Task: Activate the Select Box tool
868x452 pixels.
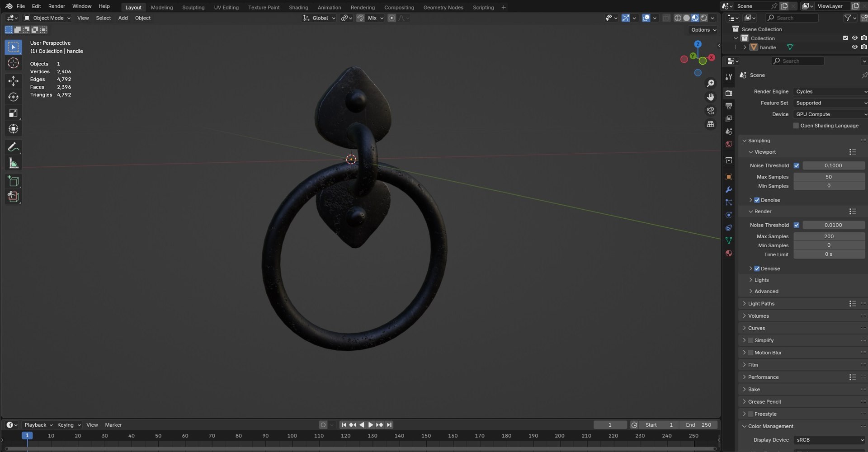Action: pos(13,47)
